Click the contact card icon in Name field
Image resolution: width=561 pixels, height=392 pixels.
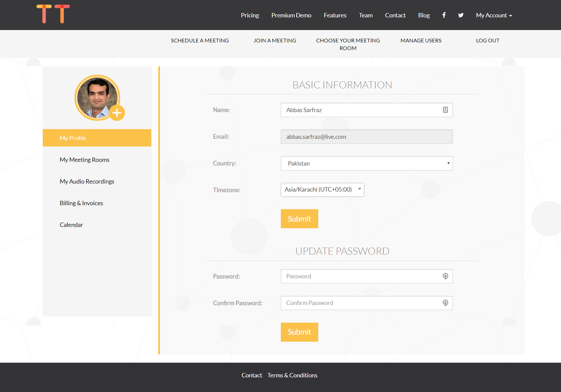click(445, 110)
